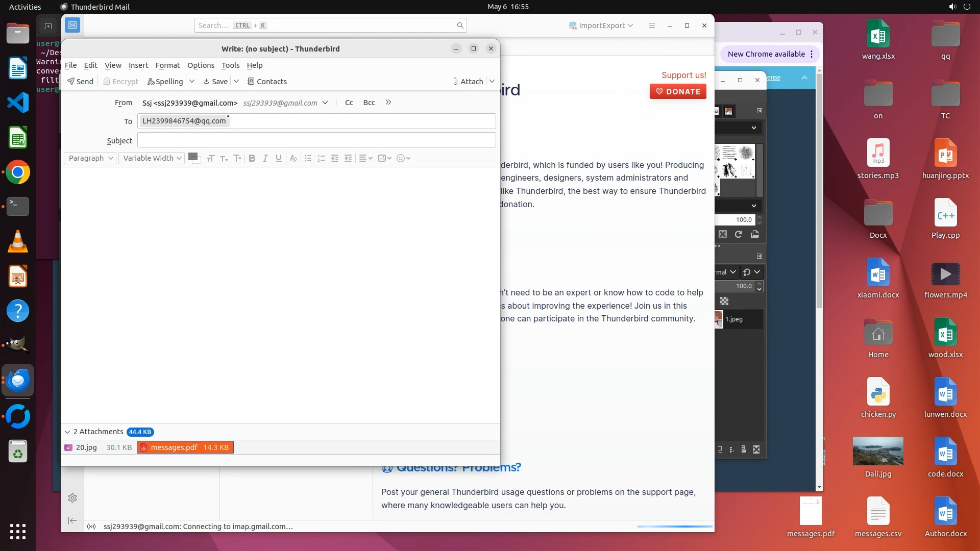The image size is (980, 551).
Task: Insert a numbered list
Action: click(x=321, y=158)
